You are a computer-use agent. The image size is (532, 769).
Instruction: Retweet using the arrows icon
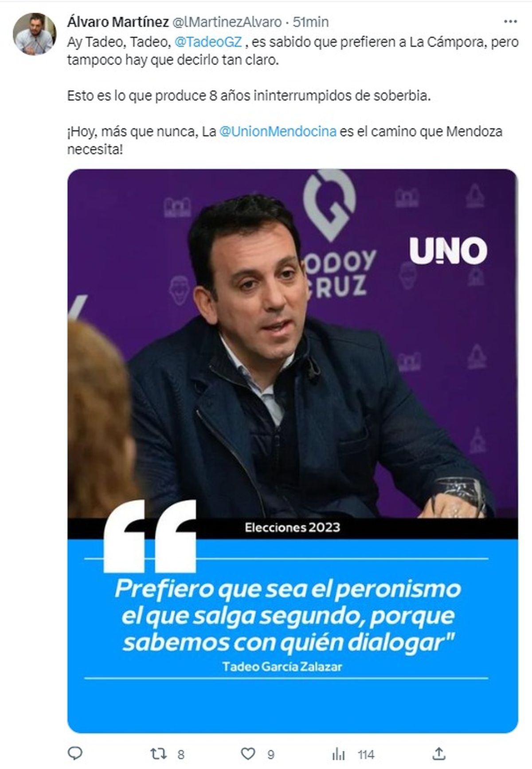click(159, 753)
